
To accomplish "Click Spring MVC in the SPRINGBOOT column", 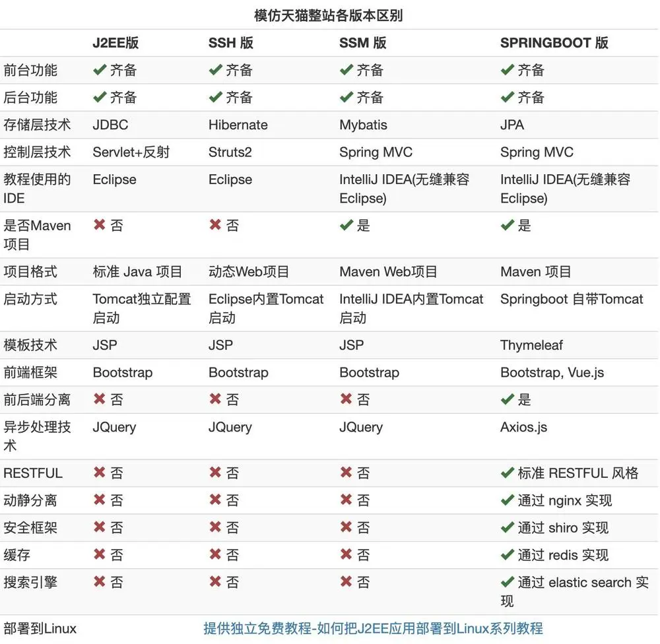I will click(x=536, y=152).
